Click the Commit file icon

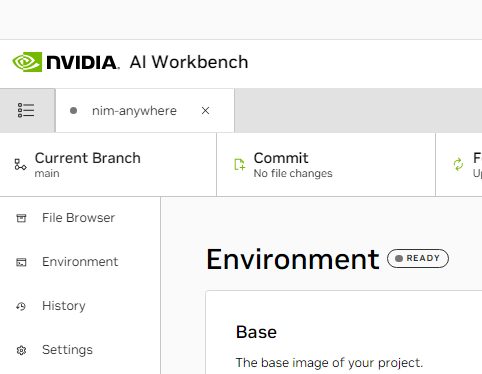240,164
